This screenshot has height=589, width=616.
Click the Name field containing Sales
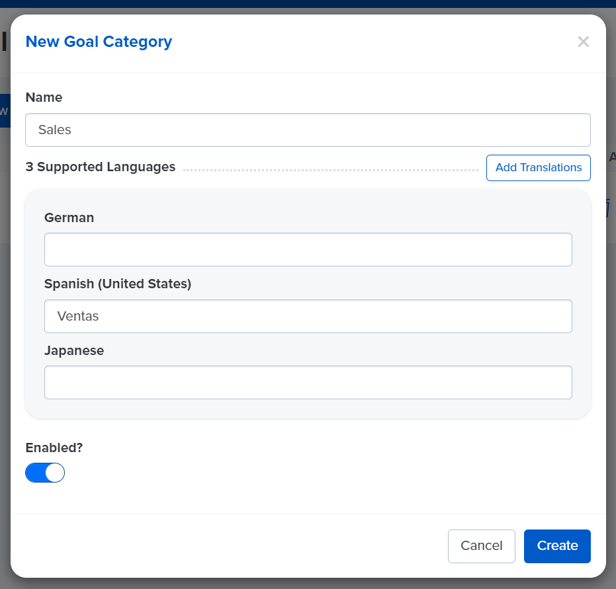coord(308,130)
